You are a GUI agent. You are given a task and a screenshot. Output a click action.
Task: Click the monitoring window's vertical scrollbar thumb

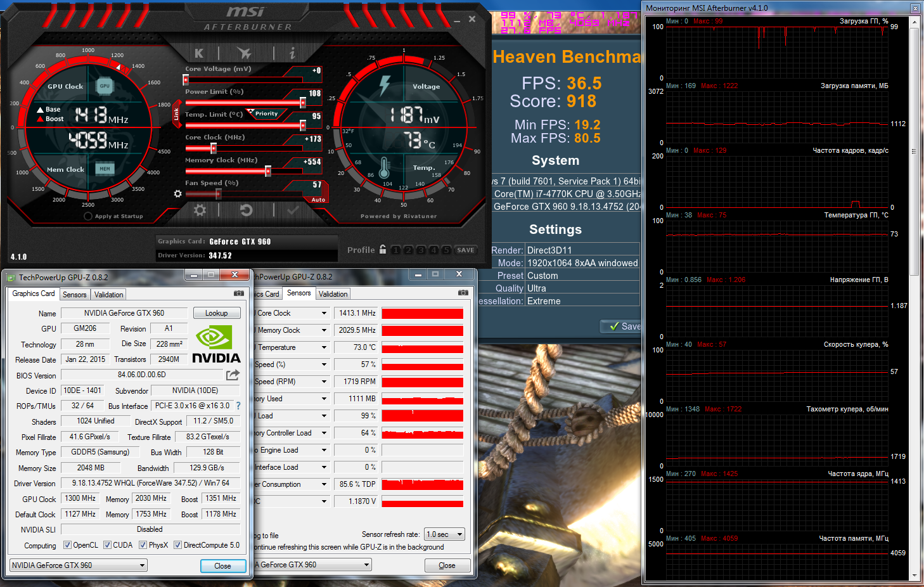(914, 150)
